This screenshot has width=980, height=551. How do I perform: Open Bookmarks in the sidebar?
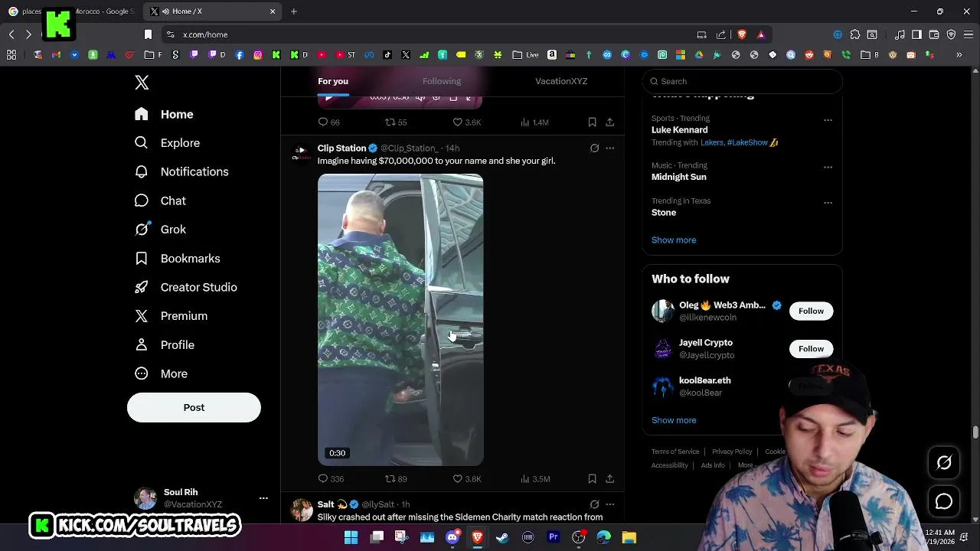click(x=177, y=259)
